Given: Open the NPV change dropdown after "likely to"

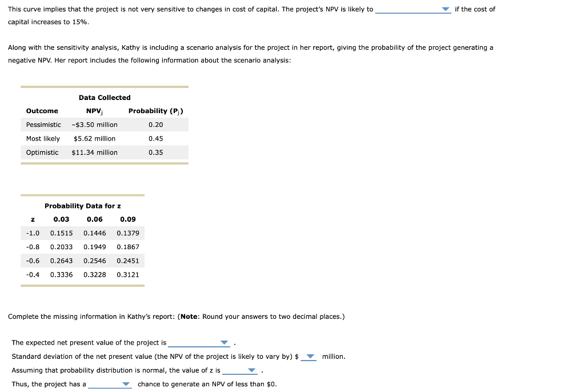Looking at the screenshot, I should click(x=444, y=9).
